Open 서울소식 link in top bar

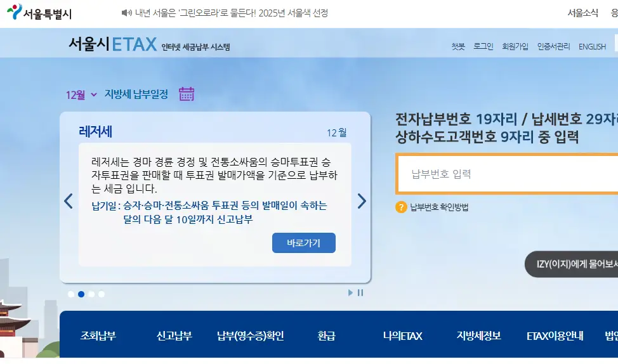click(582, 13)
